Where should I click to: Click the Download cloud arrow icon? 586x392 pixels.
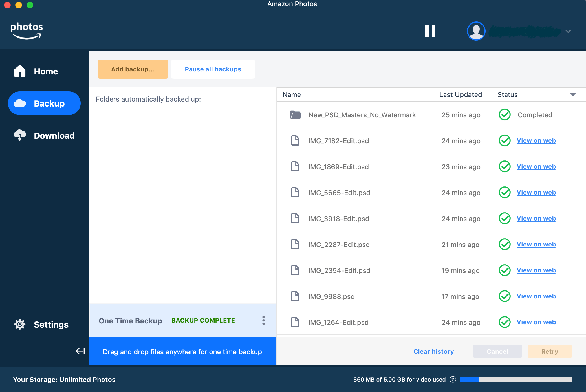point(20,135)
